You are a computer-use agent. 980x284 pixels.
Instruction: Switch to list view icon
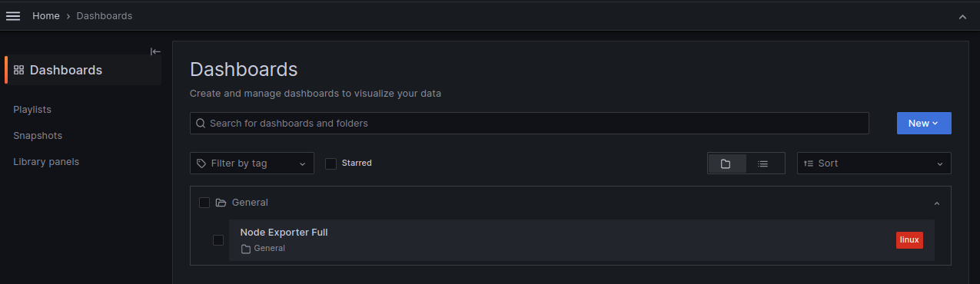pyautogui.click(x=762, y=163)
